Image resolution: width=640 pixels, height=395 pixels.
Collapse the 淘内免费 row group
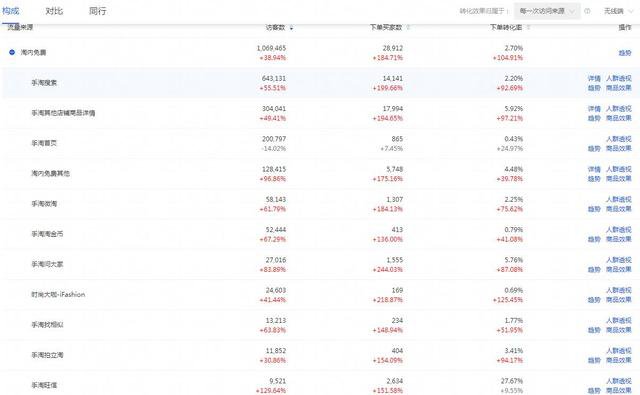pyautogui.click(x=12, y=52)
